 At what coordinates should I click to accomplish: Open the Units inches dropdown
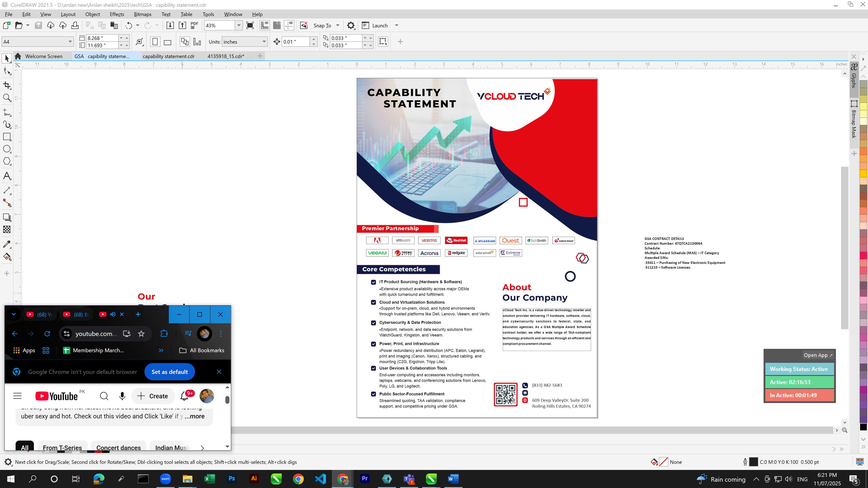click(x=264, y=42)
